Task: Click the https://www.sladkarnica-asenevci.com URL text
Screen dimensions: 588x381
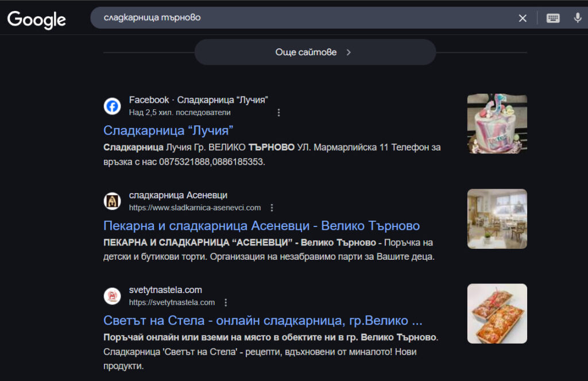Action: pos(195,207)
